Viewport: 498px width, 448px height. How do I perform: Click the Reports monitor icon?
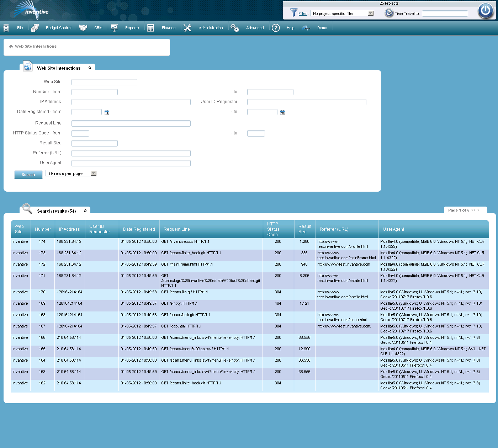point(114,27)
